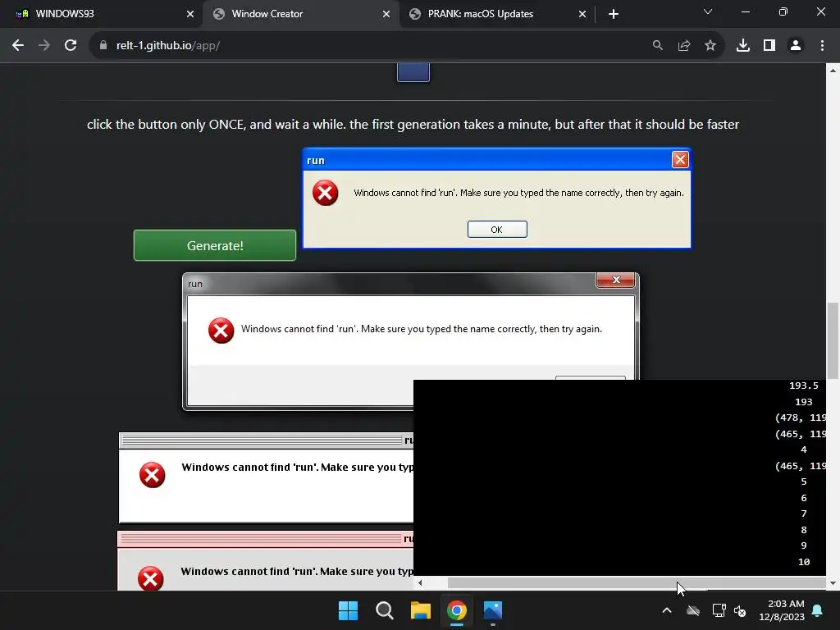The width and height of the screenshot is (840, 630).
Task: Click the instruction text about clicking ONCE
Action: point(413,125)
